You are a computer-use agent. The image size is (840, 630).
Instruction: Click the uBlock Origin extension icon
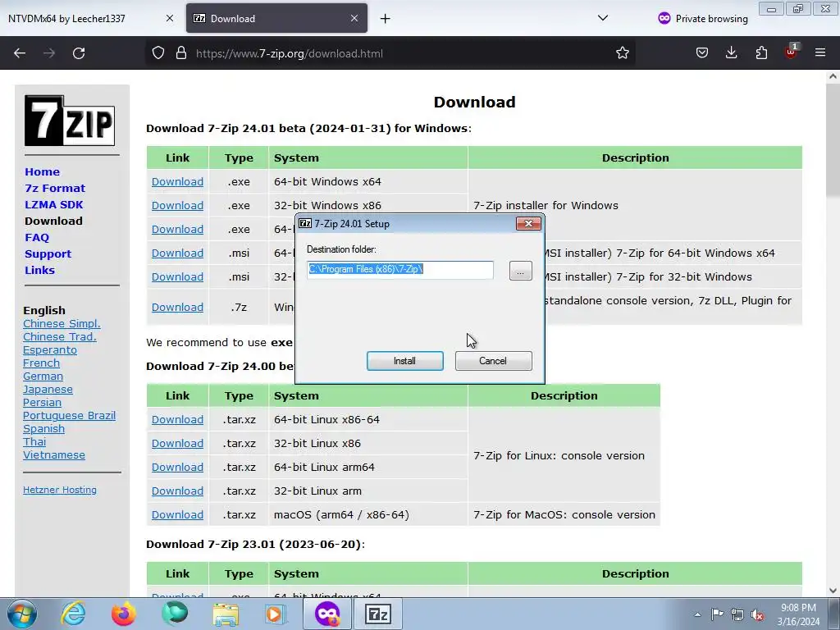[791, 52]
